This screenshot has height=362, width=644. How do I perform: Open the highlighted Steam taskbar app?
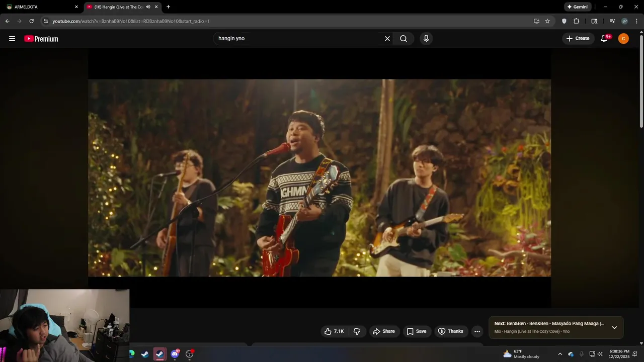point(159,354)
